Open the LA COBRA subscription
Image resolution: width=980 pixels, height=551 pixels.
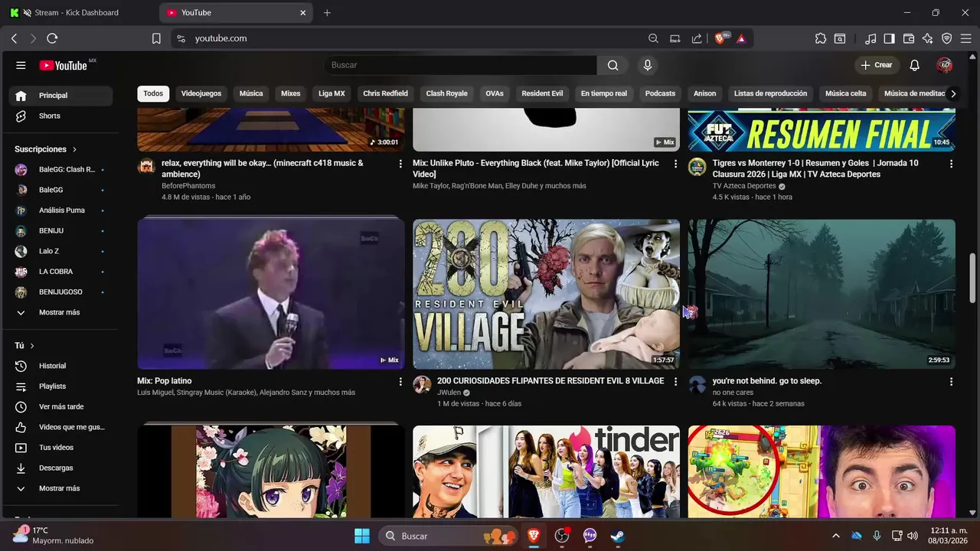(60, 272)
